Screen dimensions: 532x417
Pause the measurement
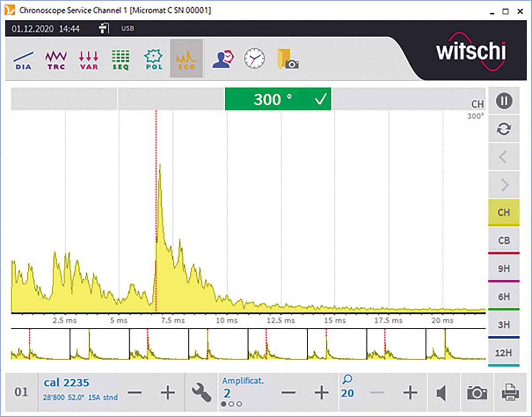pos(504,101)
